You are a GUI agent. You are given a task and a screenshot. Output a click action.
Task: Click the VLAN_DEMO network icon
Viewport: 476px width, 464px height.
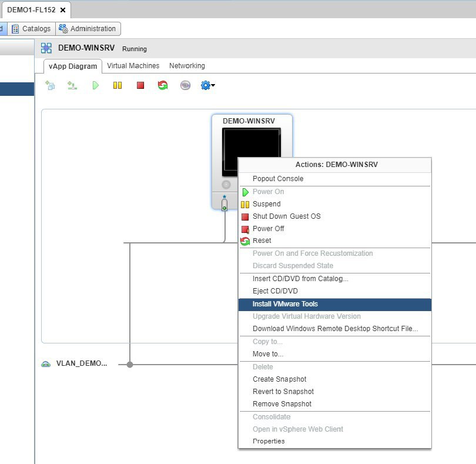point(46,363)
